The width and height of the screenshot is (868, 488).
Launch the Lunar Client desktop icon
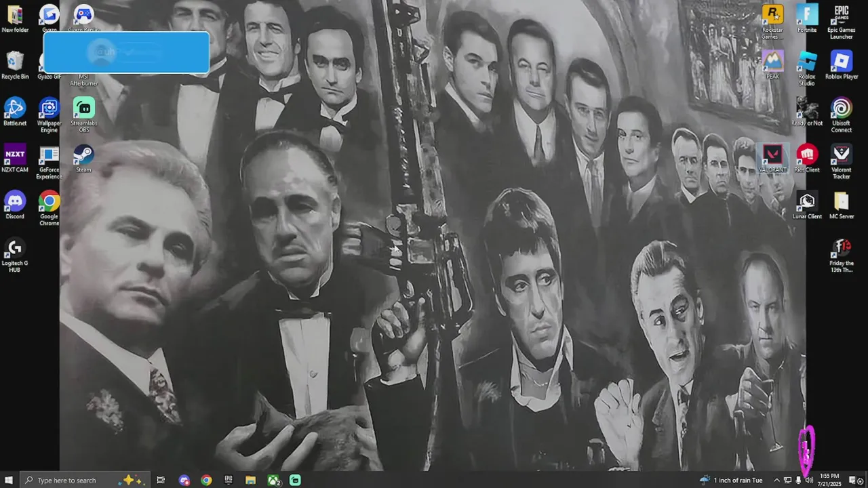click(x=807, y=206)
